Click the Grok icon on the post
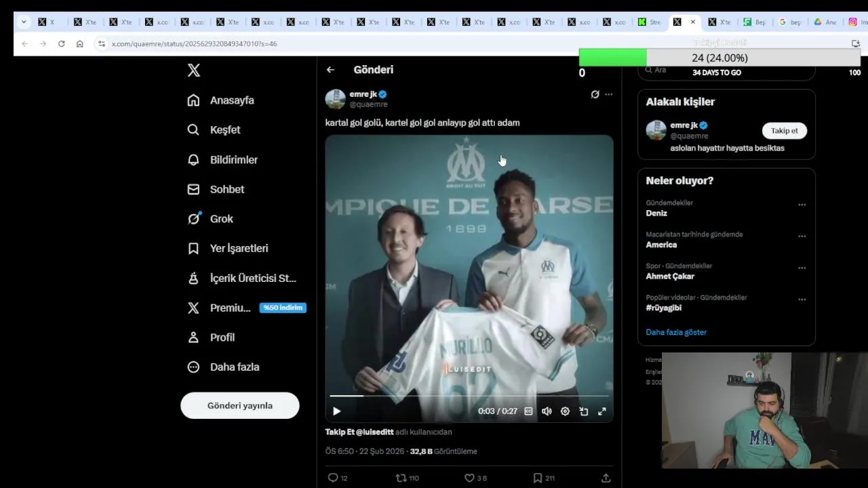This screenshot has width=868, height=488. [x=595, y=94]
